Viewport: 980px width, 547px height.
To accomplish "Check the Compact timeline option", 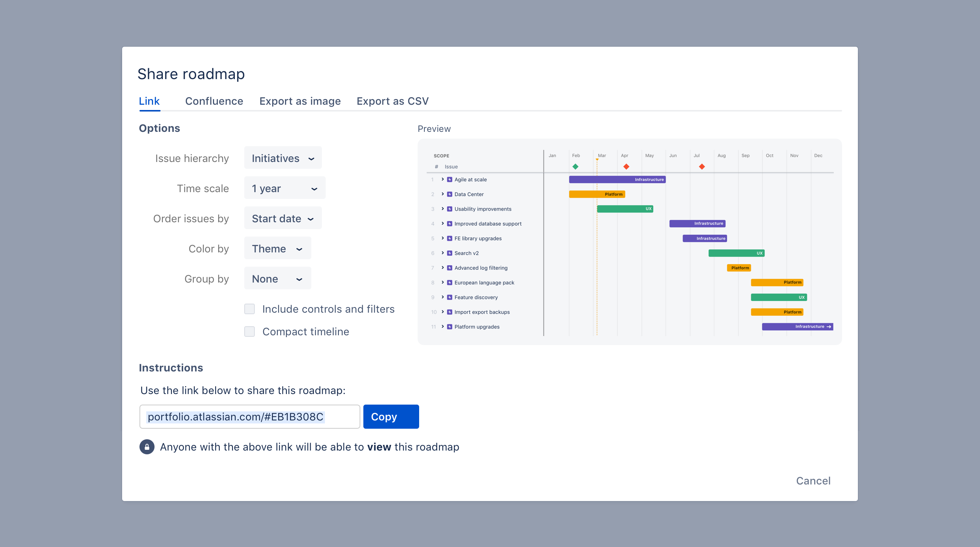I will click(250, 332).
